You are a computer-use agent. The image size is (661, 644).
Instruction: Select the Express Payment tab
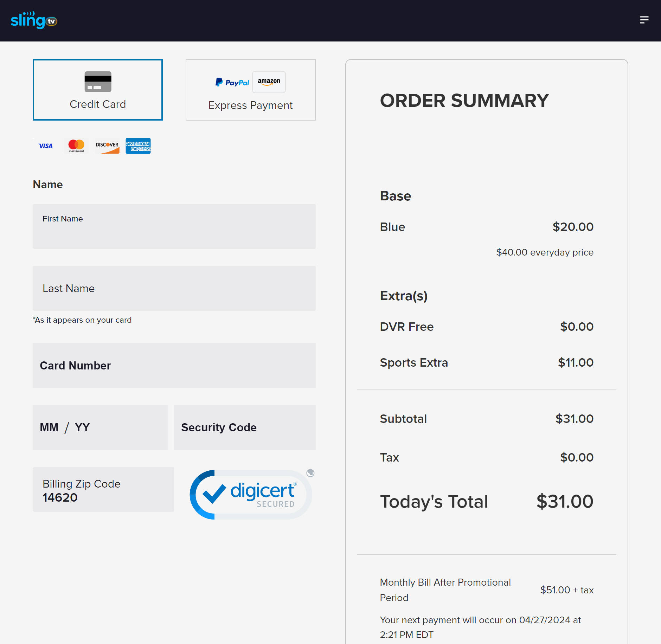(251, 90)
